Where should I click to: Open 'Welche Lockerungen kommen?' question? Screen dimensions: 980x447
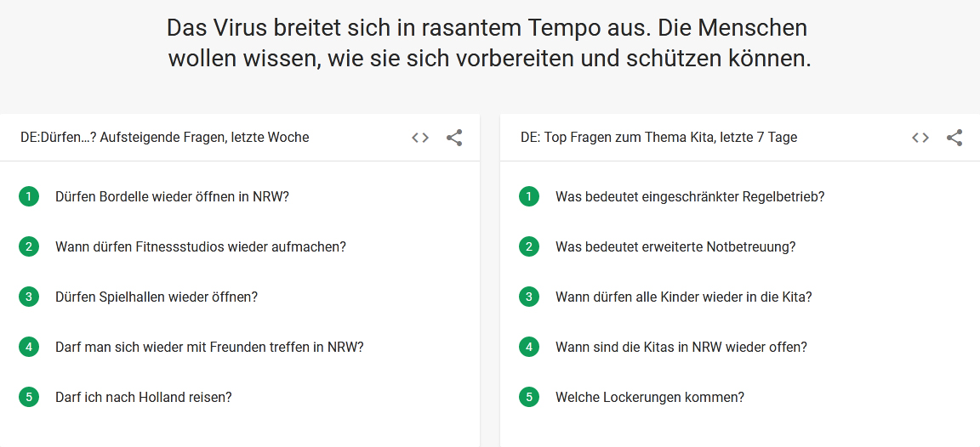(x=650, y=396)
